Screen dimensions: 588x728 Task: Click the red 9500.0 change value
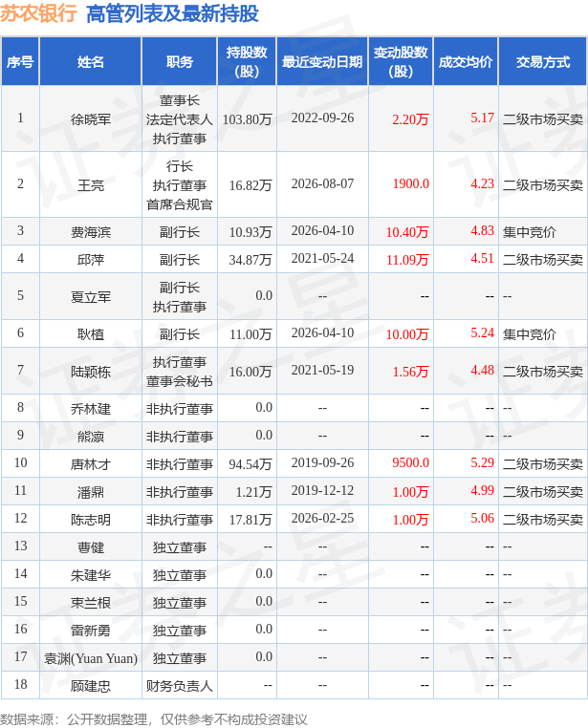pyautogui.click(x=410, y=462)
